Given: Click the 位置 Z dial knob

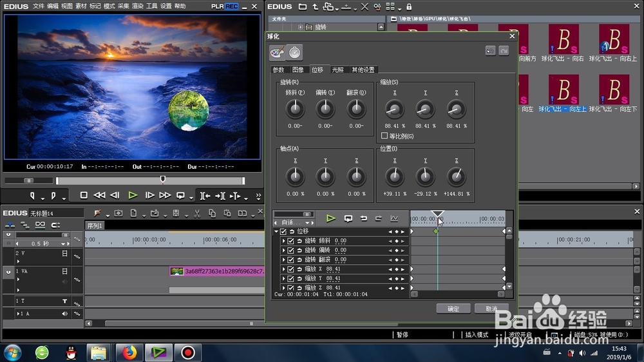Looking at the screenshot, I should click(457, 176).
